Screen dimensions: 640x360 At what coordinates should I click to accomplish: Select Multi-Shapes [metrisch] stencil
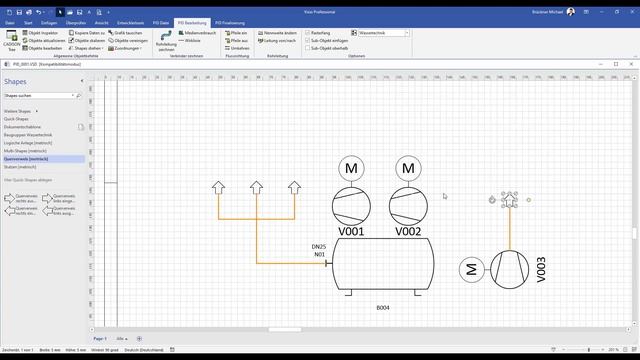click(x=25, y=151)
